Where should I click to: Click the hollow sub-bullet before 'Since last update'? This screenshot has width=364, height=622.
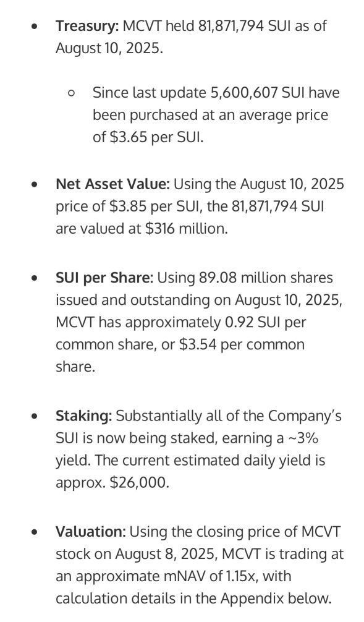(71, 93)
